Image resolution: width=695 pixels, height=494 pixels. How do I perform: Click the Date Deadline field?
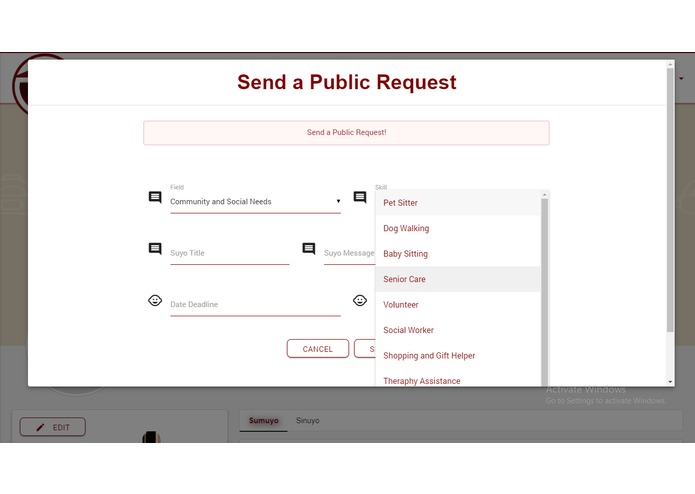255,305
